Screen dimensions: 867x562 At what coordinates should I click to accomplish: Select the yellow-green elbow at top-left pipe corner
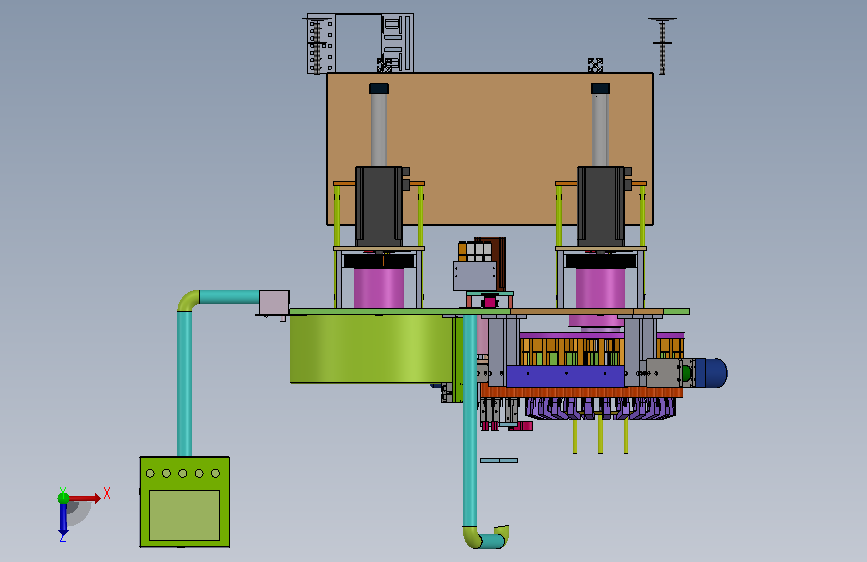click(188, 300)
